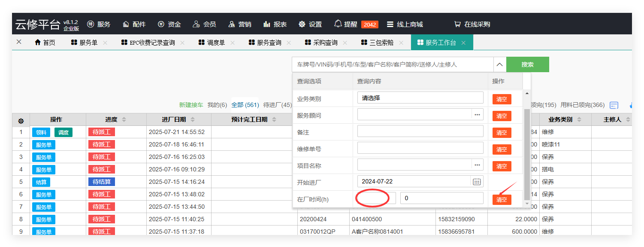Collapse the advanced search panel chevron
This screenshot has height=247, width=644.
click(499, 65)
